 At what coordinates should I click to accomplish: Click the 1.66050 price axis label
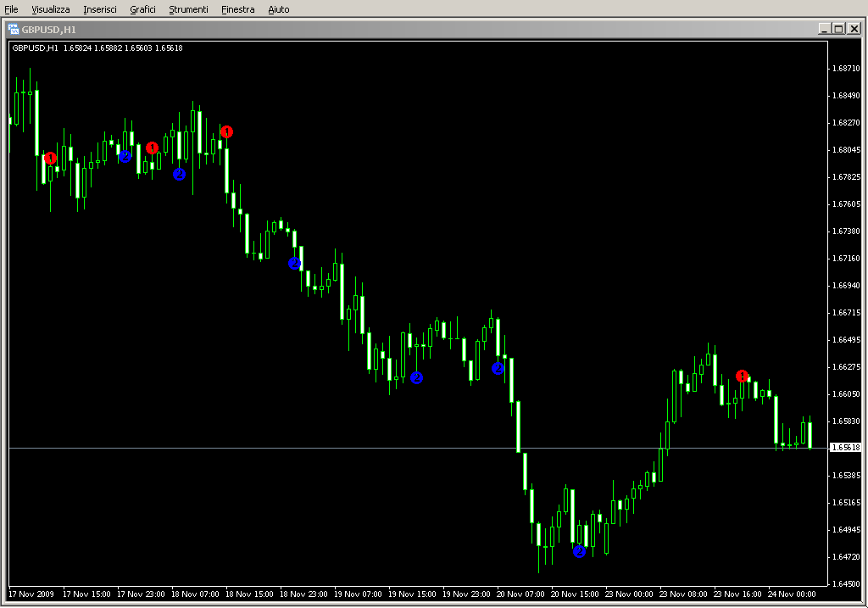point(847,394)
